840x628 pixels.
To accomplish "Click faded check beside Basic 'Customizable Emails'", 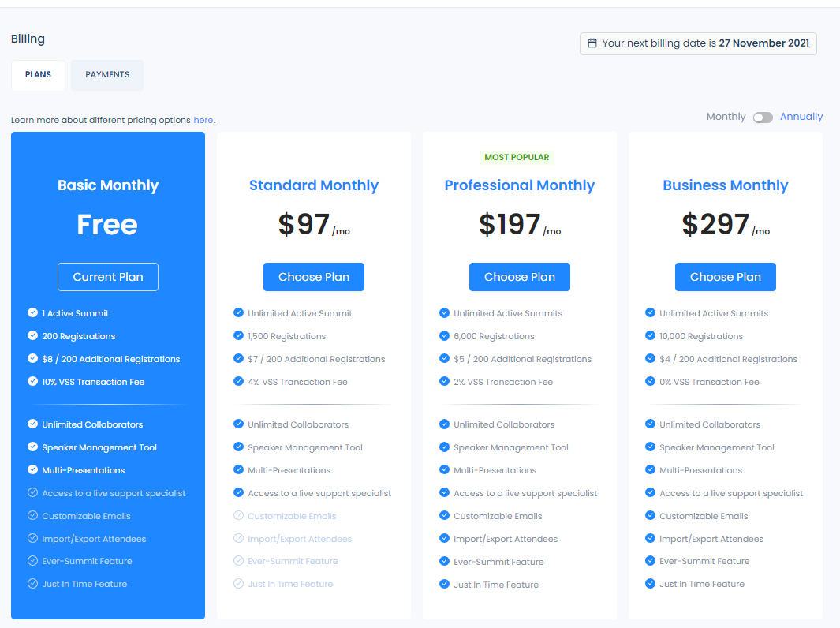I will (32, 515).
